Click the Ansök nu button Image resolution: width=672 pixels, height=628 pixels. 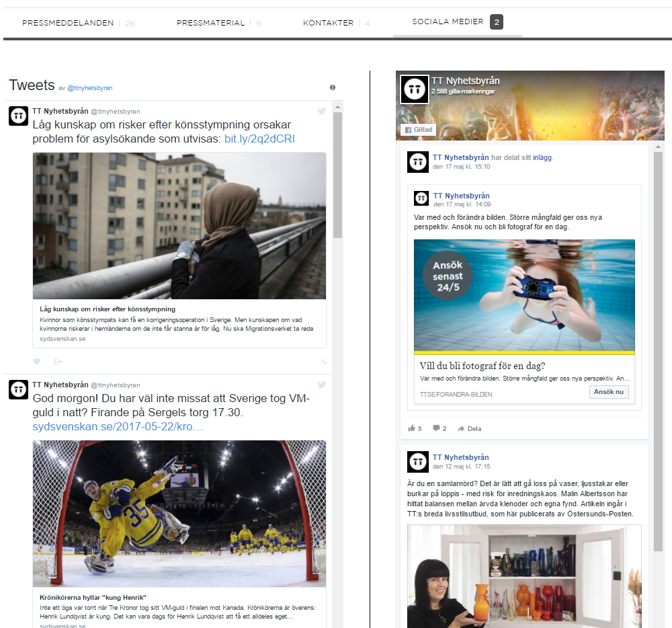(609, 392)
